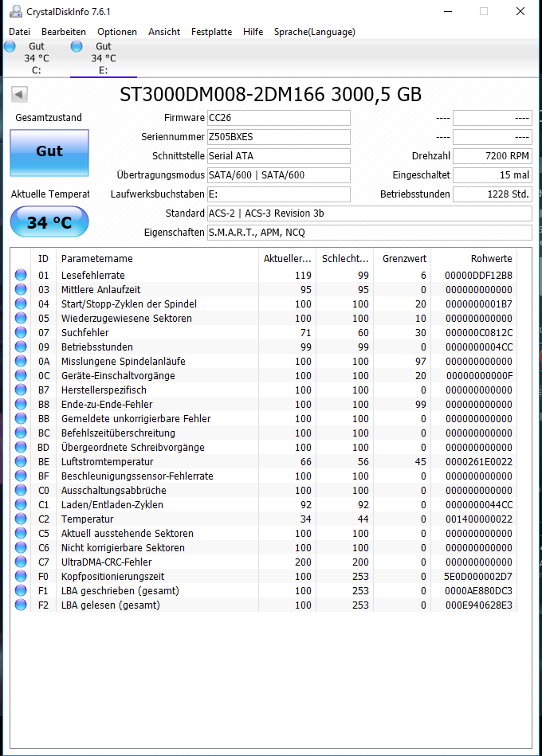
Task: Click the Gut overall health status button
Action: pos(49,152)
